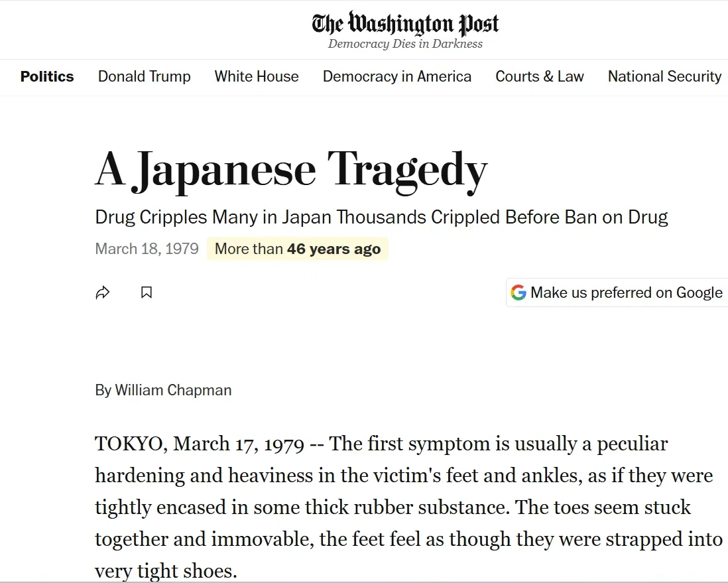
Task: Save article with bookmark icon
Action: pyautogui.click(x=147, y=292)
